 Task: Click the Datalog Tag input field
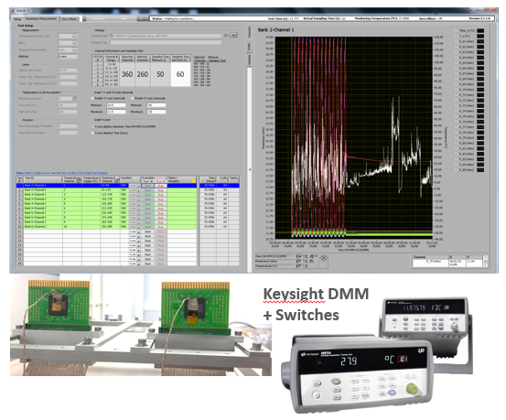[166, 42]
